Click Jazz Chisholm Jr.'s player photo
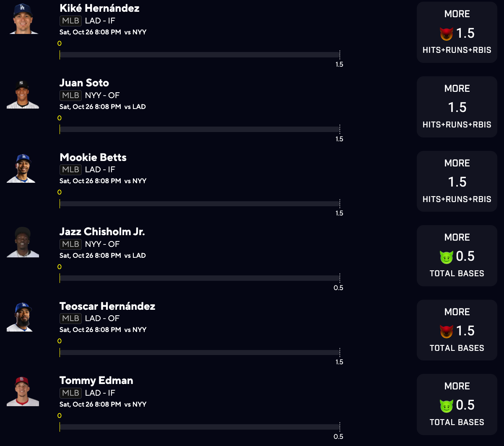The width and height of the screenshot is (504, 446). tap(23, 242)
